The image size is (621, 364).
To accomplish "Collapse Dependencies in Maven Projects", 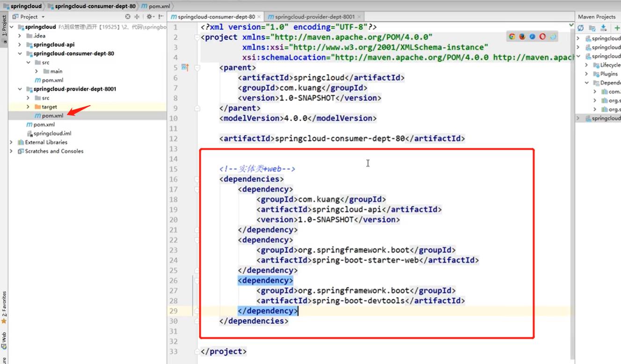I will pos(586,83).
